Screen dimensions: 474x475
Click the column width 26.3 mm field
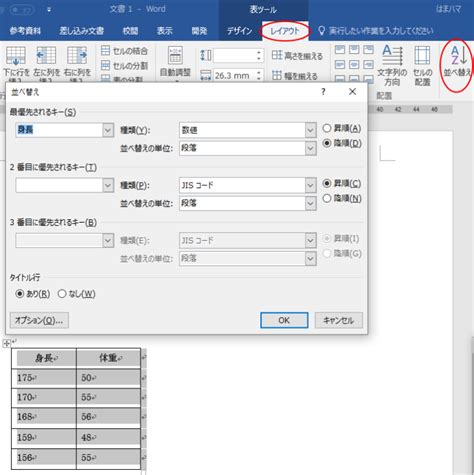click(234, 76)
